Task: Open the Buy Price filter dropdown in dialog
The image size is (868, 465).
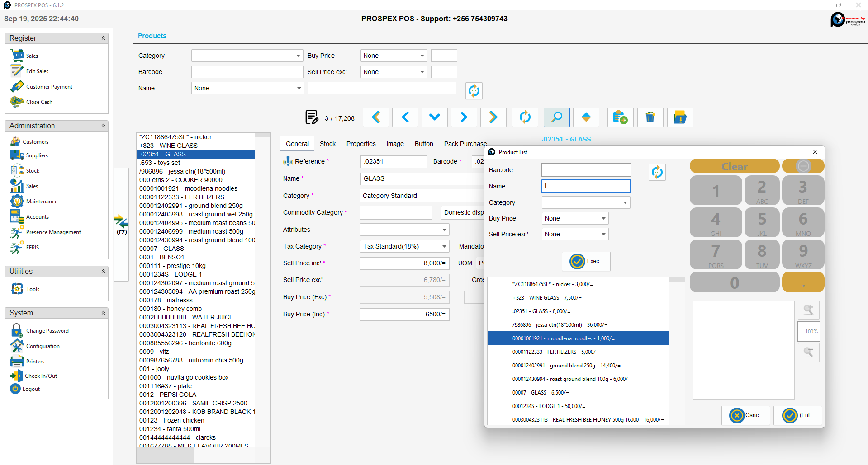Action: (x=603, y=218)
